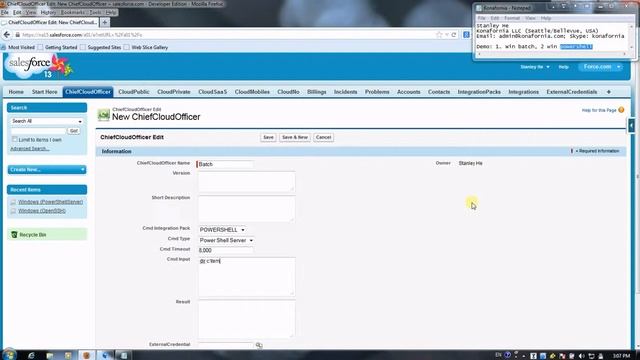Open the Search All dropdown

coord(47,121)
